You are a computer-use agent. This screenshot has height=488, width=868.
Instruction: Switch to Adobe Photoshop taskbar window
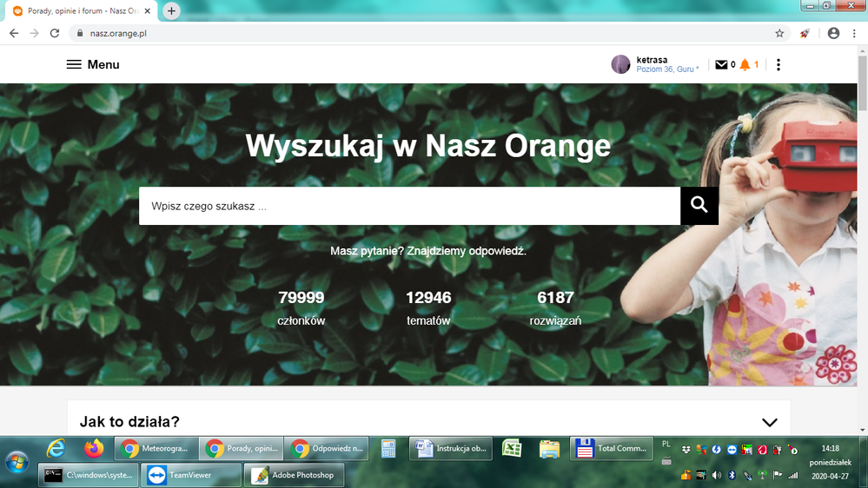point(294,475)
